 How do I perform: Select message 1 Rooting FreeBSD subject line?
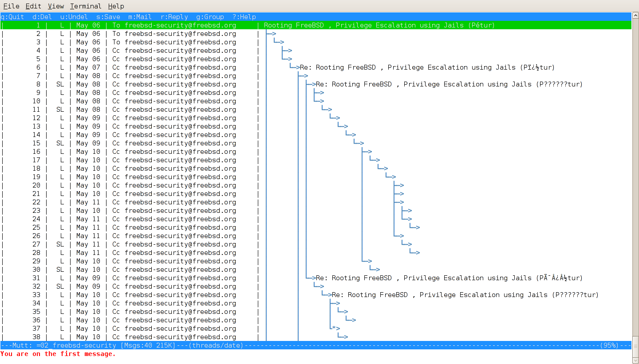tap(379, 25)
